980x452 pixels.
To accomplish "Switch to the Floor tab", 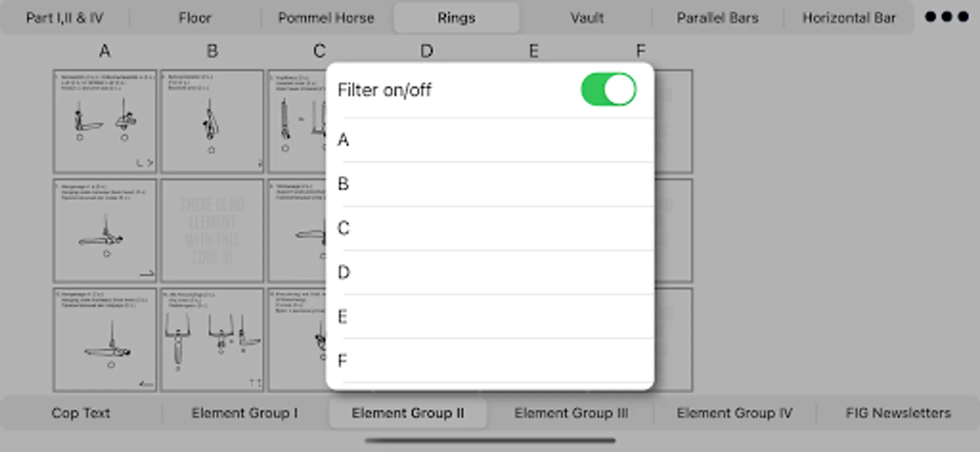I will click(195, 18).
